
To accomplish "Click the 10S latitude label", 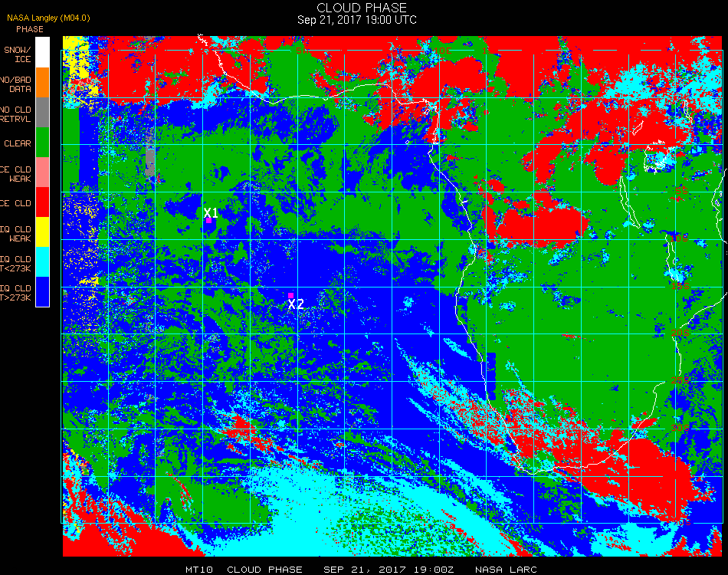I will pyautogui.click(x=680, y=238).
